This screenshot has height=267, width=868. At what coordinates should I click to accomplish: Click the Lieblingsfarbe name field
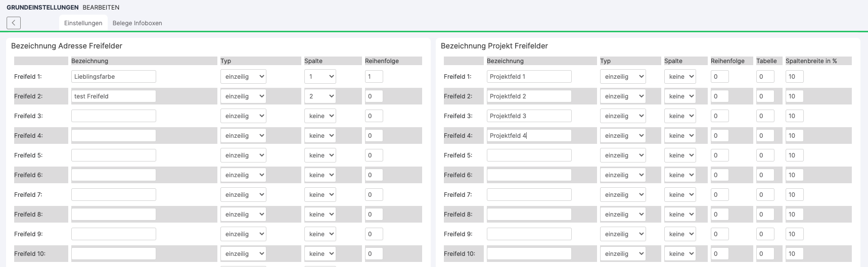click(x=114, y=77)
